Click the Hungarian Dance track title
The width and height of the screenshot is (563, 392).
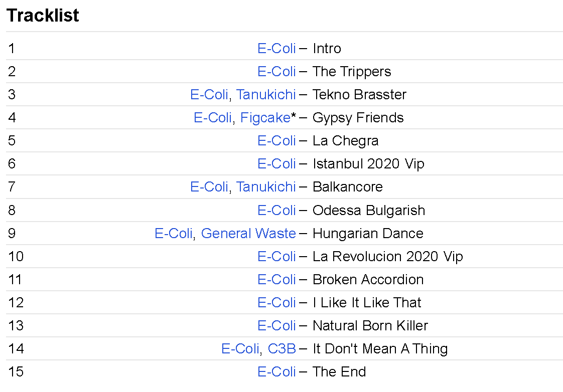[x=368, y=234]
